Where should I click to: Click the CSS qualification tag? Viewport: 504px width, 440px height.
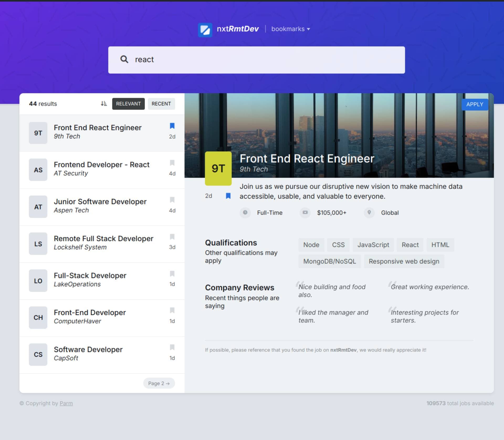[x=338, y=245]
